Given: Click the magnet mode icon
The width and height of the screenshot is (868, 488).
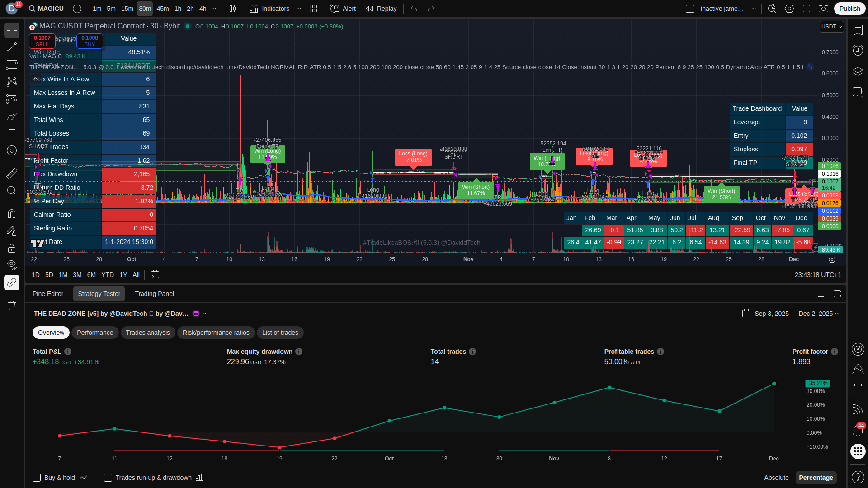Looking at the screenshot, I should [x=12, y=214].
